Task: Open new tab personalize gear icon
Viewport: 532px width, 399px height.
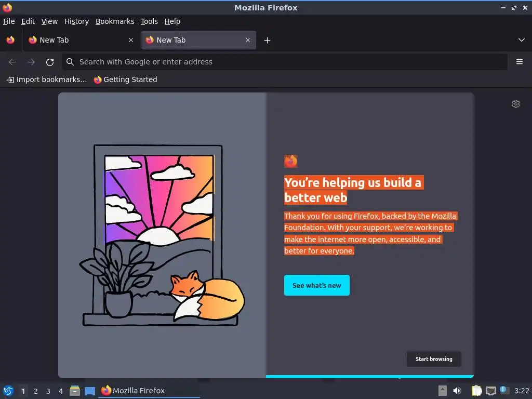Action: coord(516,104)
